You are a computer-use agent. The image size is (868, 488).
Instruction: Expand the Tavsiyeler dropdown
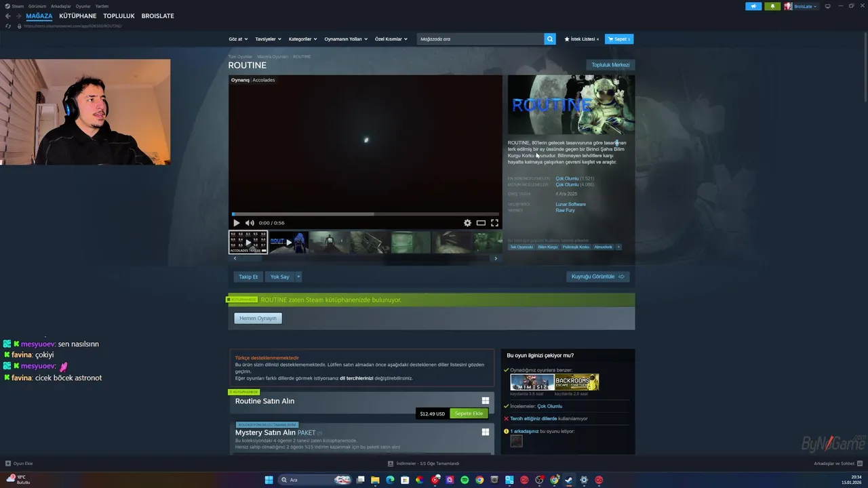[x=268, y=39]
